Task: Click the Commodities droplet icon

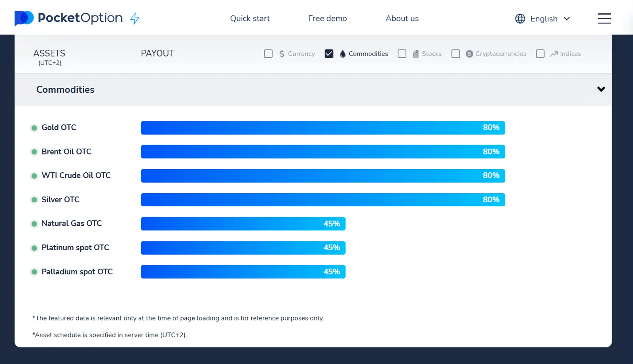Action: [x=343, y=54]
